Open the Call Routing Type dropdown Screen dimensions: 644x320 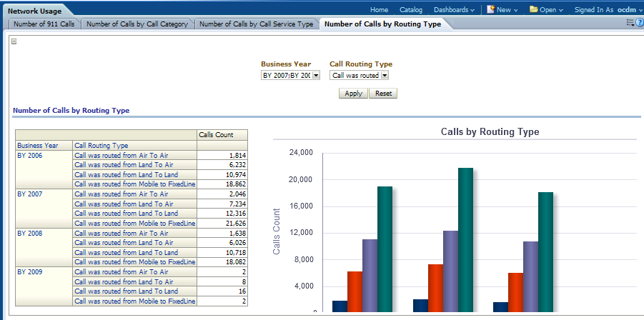click(385, 75)
